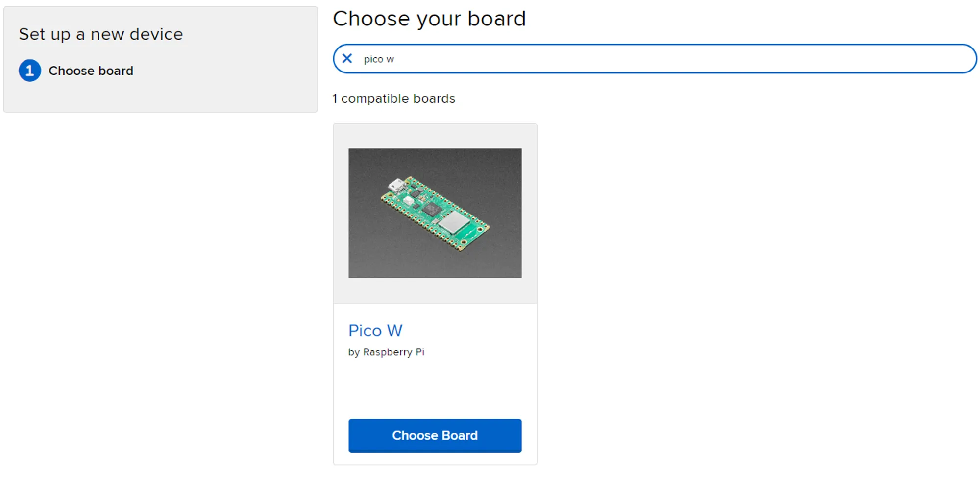Click the dark RP2040 chip in board photo
980x477 pixels.
432,210
